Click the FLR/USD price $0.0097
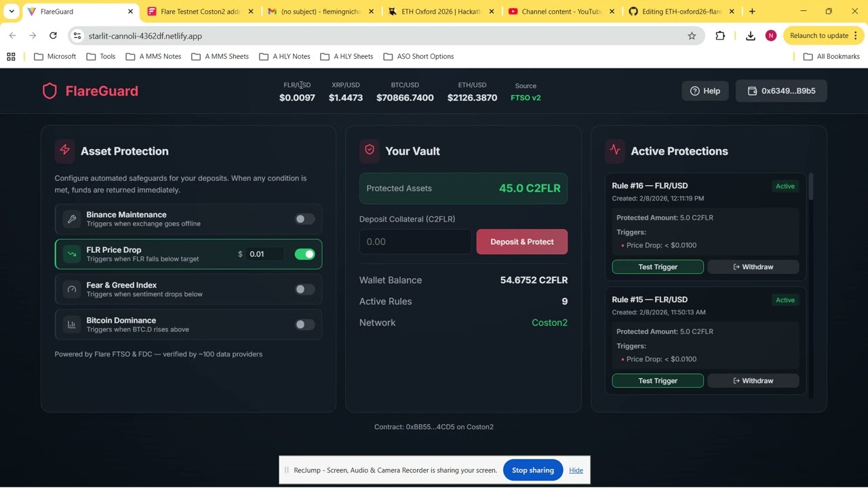Image resolution: width=868 pixels, height=488 pixels. [297, 98]
